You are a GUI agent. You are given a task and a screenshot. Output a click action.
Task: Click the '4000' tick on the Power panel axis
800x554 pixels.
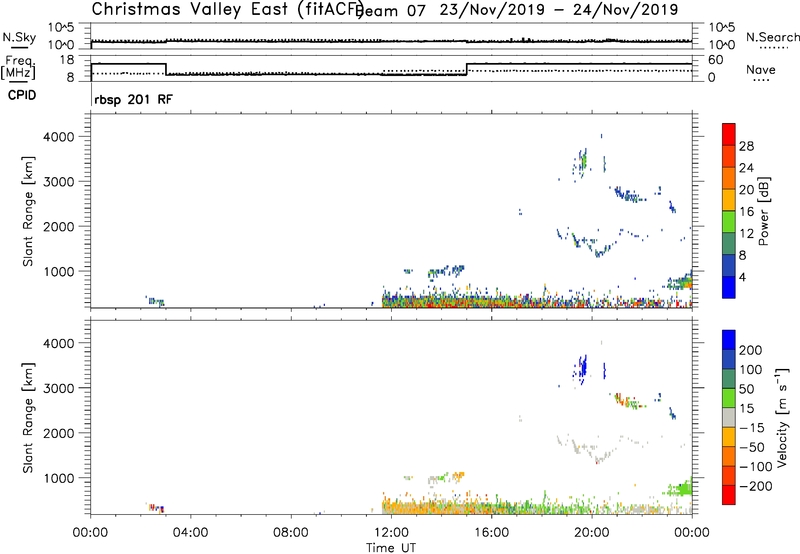pos(59,137)
